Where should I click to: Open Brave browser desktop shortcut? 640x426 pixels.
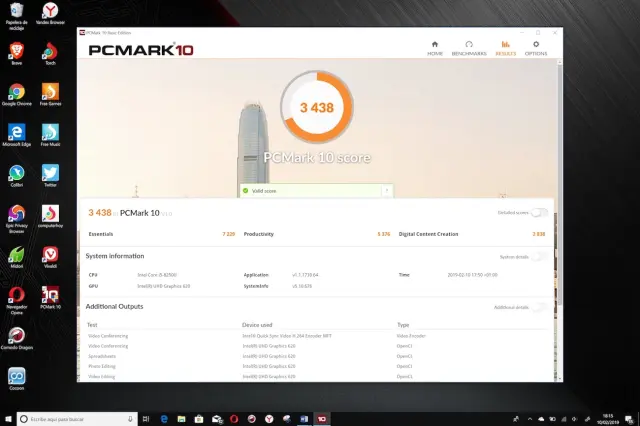(16, 53)
